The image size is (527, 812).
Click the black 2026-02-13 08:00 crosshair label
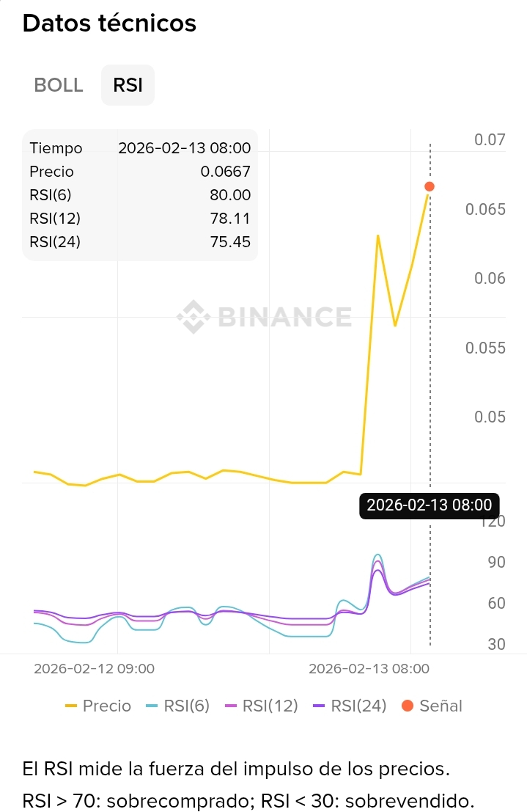[429, 505]
